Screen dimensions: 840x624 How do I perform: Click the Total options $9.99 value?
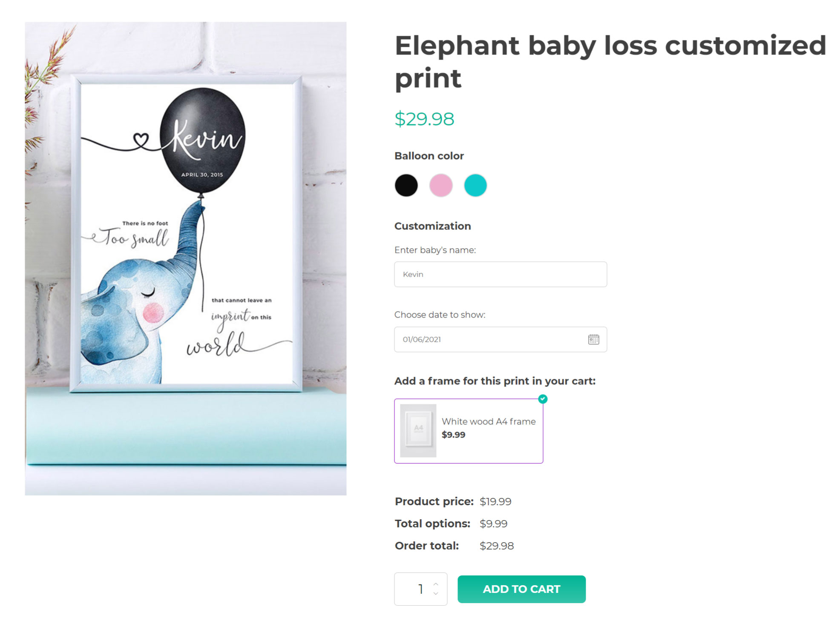pyautogui.click(x=493, y=524)
